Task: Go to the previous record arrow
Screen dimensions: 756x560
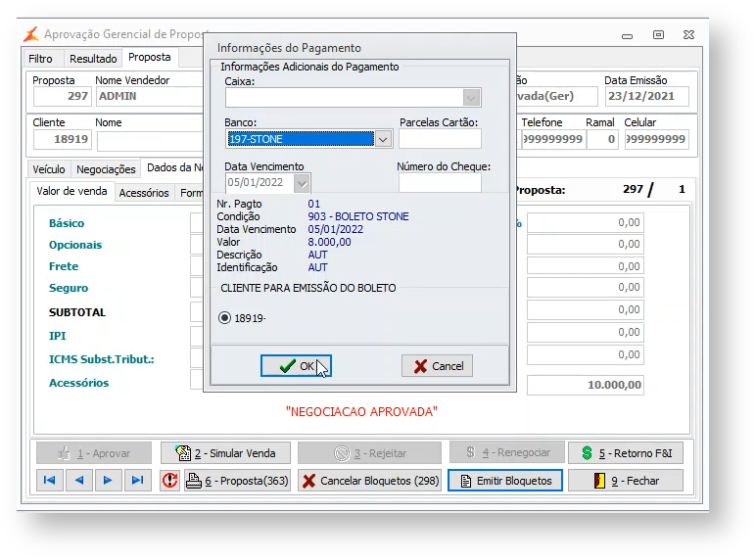Action: [79, 480]
